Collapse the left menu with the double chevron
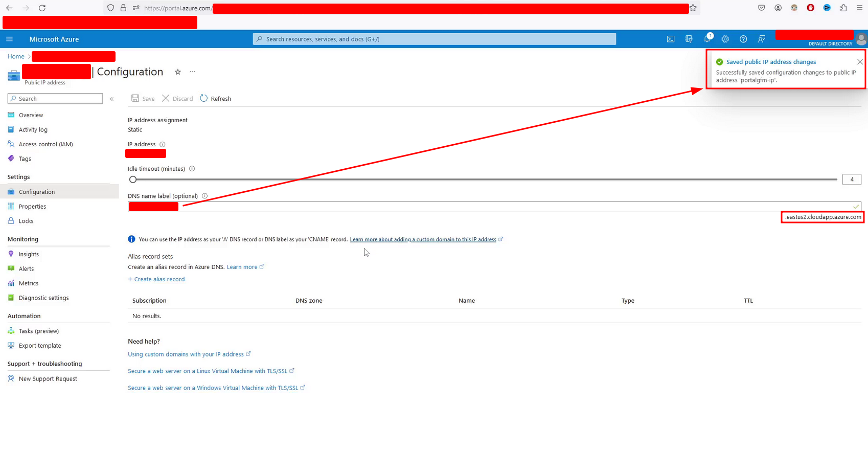 click(x=111, y=99)
